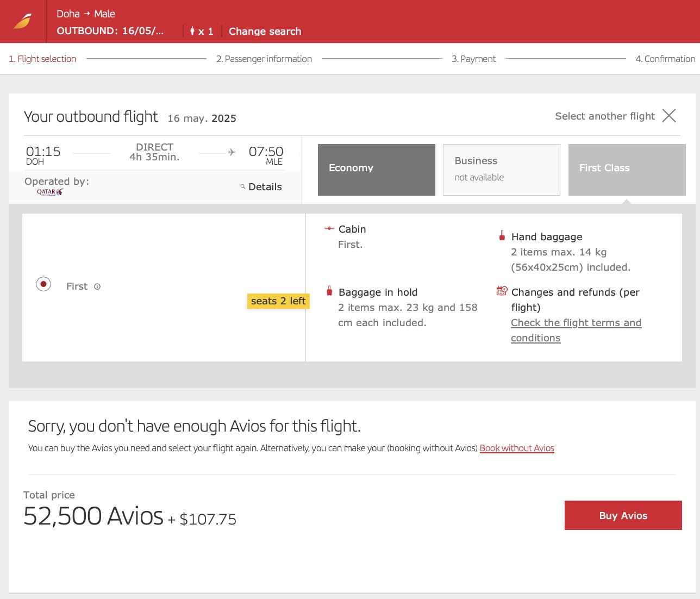The height and width of the screenshot is (599, 700).
Task: Click Select another flight link
Action: pyautogui.click(x=605, y=116)
